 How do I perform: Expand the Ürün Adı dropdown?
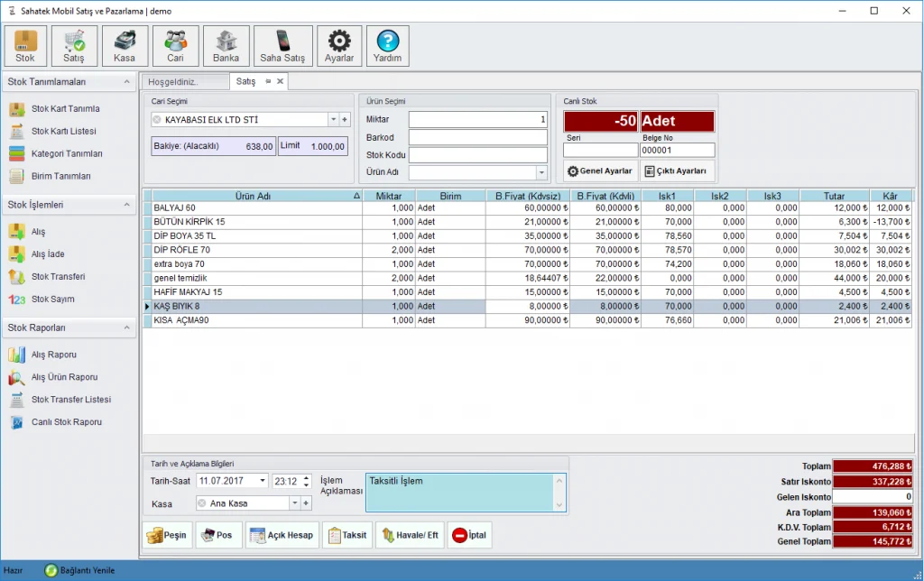[541, 172]
